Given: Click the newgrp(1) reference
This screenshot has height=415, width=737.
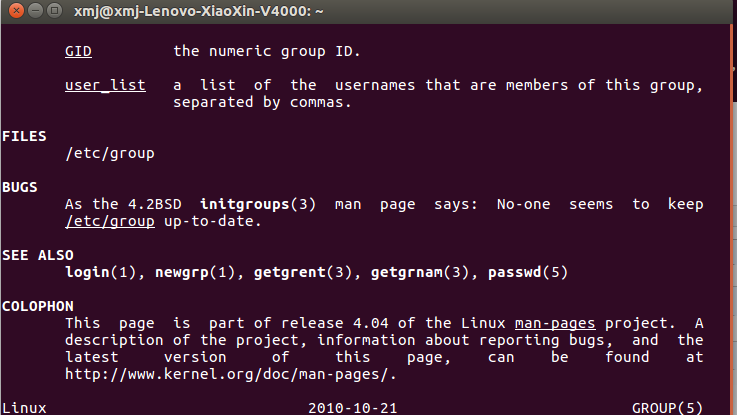Looking at the screenshot, I should click(x=195, y=272).
